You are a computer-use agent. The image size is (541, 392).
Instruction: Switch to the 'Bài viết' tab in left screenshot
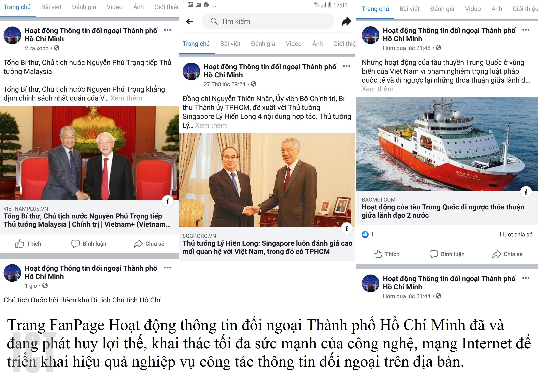coord(51,7)
